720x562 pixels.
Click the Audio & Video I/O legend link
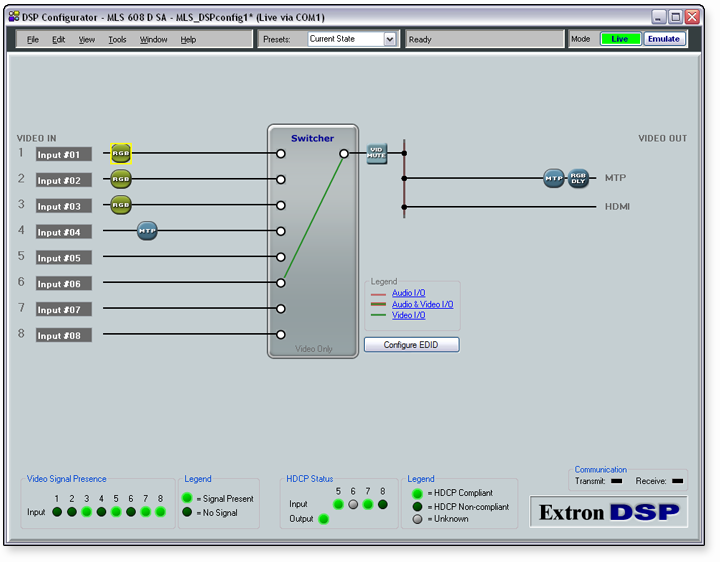pyautogui.click(x=422, y=304)
